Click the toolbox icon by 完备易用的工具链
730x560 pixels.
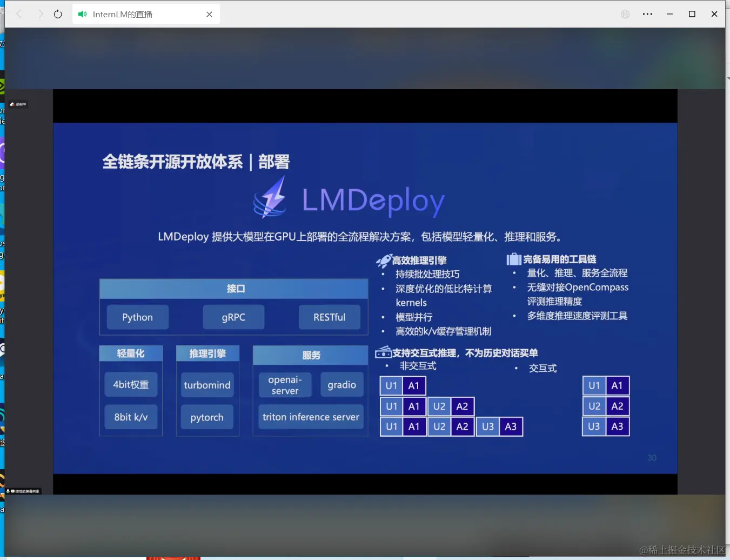click(514, 259)
